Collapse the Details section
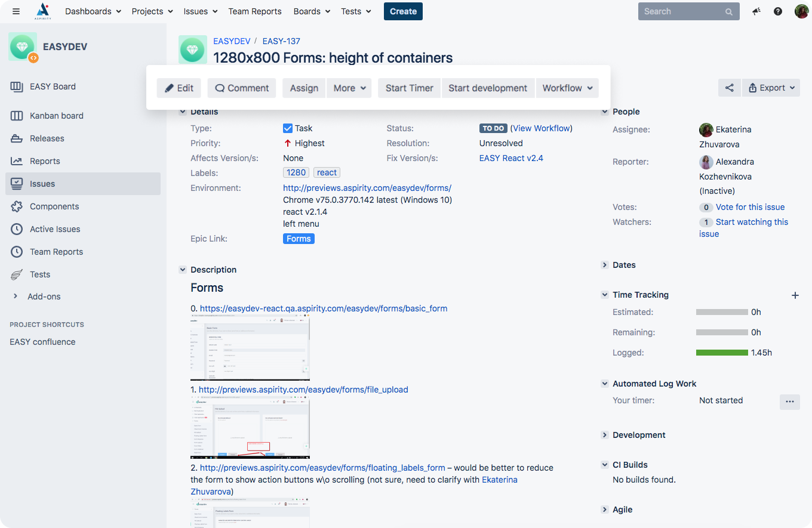Screen dimensions: 812x528 pyautogui.click(x=183, y=112)
